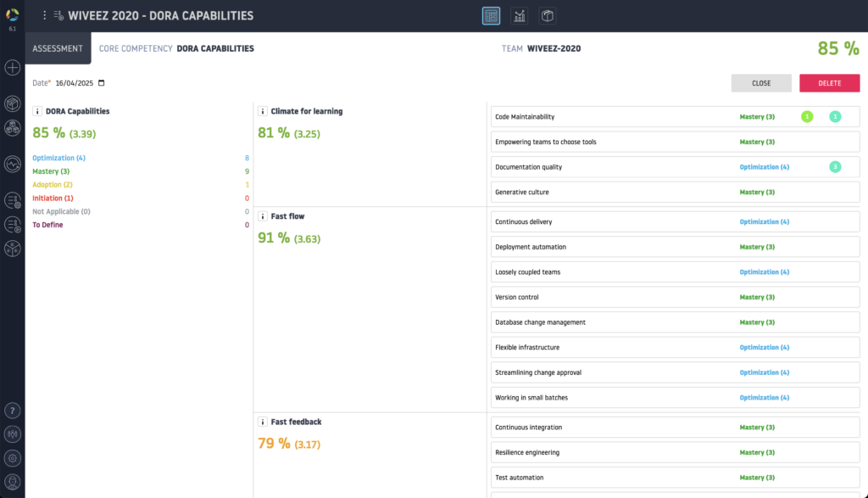Open the settings gear in sidebar
Image resolution: width=868 pixels, height=498 pixels.
click(x=13, y=458)
